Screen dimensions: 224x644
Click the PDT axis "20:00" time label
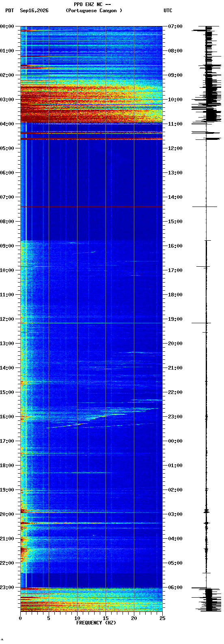click(x=7, y=514)
